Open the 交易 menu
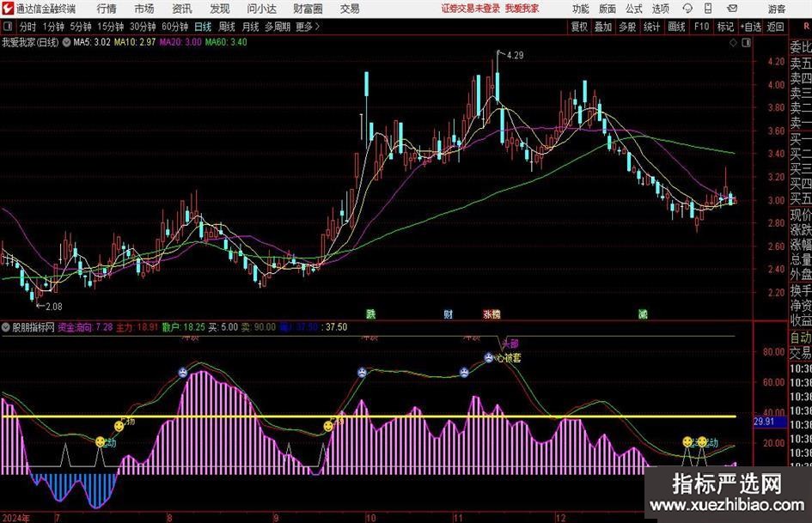The height and width of the screenshot is (523, 812). coord(350,9)
